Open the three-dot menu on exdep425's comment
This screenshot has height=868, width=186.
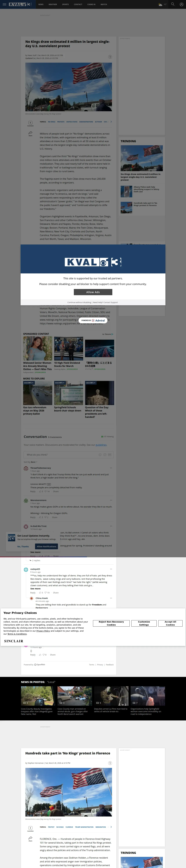tap(111, 569)
